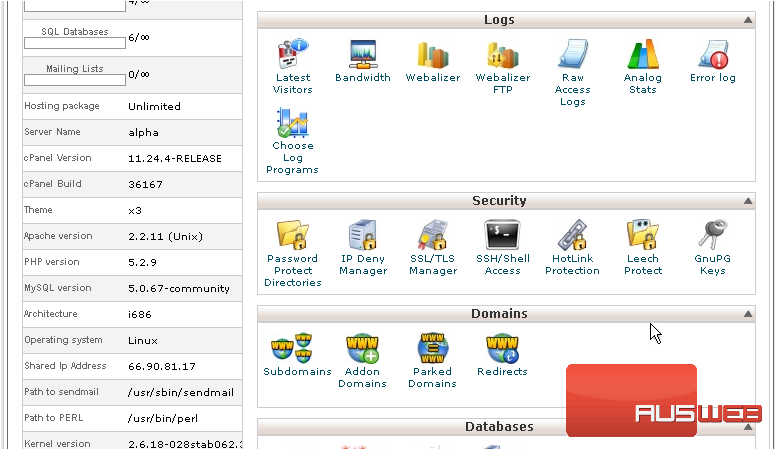The width and height of the screenshot is (776, 450).
Task: Open Password Protect Directories icon
Action: tap(293, 235)
